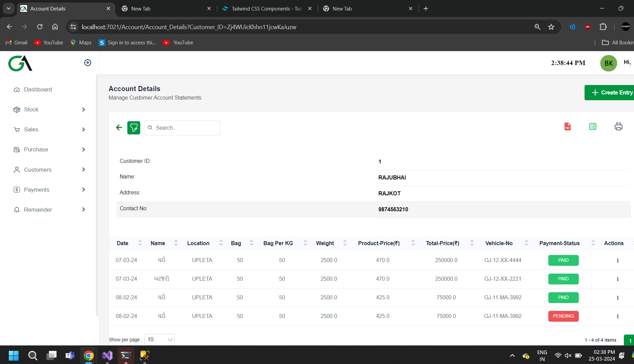Toggle the sidebar collapse circle icon
Viewport: 634px width, 364px height.
(x=88, y=63)
